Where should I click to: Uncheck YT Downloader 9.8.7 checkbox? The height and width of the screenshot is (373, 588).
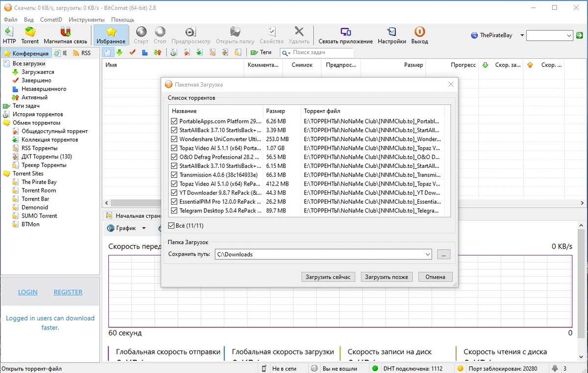(174, 193)
